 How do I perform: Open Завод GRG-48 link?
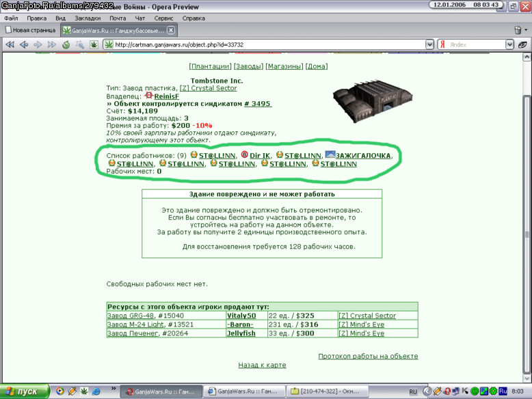[x=131, y=316]
